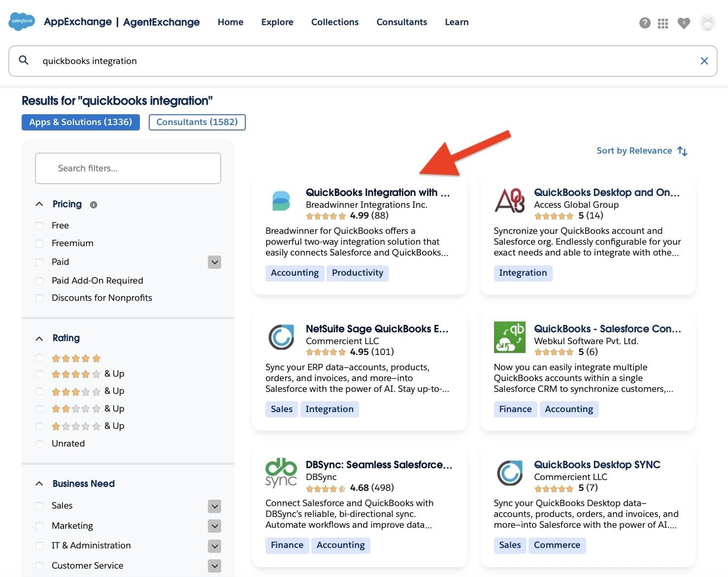
Task: Check the Marketing business need filter
Action: coord(39,526)
